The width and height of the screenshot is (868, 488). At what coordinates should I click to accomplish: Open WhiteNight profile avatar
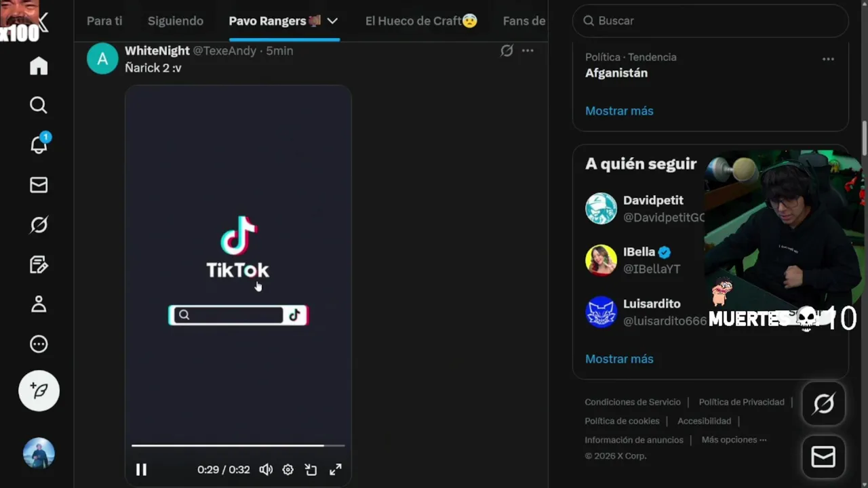102,58
